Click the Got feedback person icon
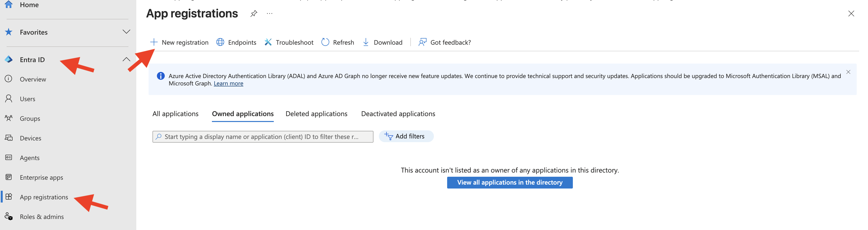868x230 pixels. pos(422,42)
